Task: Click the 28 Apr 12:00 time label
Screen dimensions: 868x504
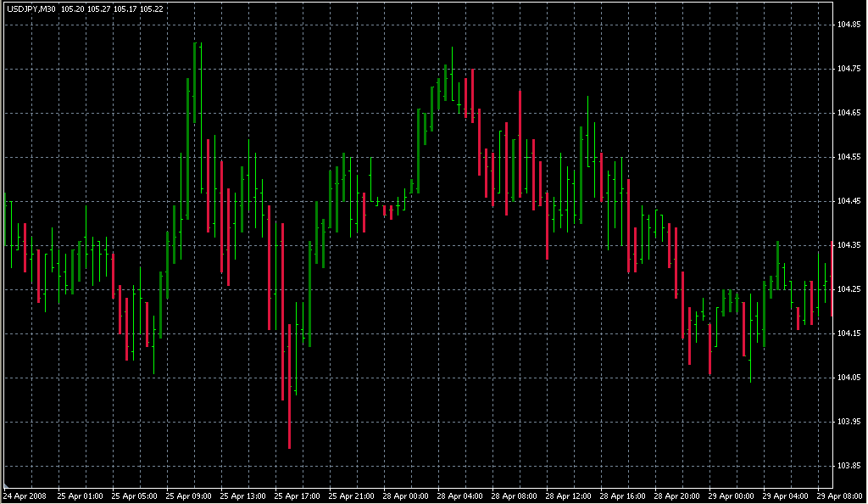Action: pos(568,496)
